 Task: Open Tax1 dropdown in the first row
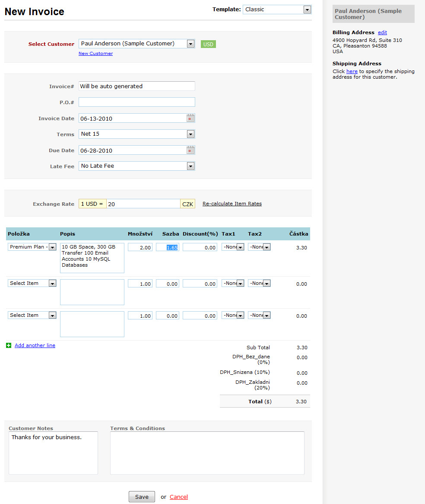tap(241, 247)
